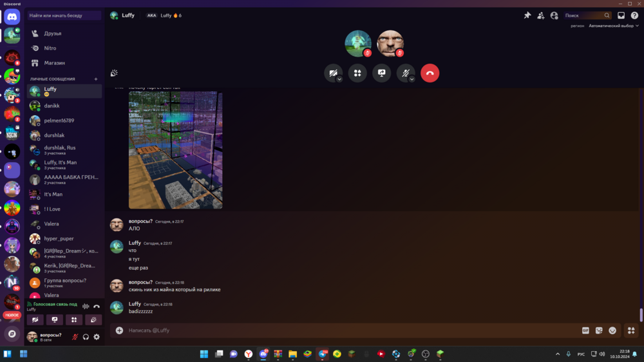Open Discord home direct messages icon
This screenshot has width=644, height=362.
pyautogui.click(x=12, y=17)
